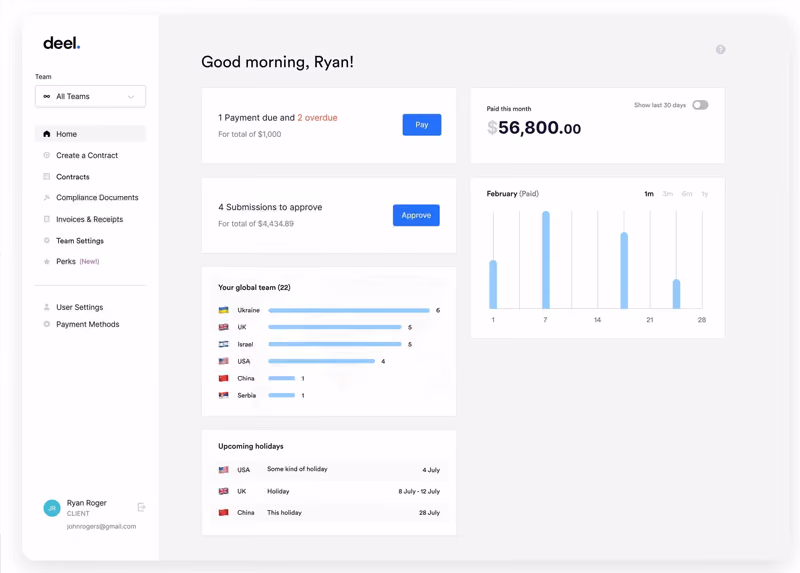Click the Team Settings gear icon
The image size is (800, 573).
point(46,240)
